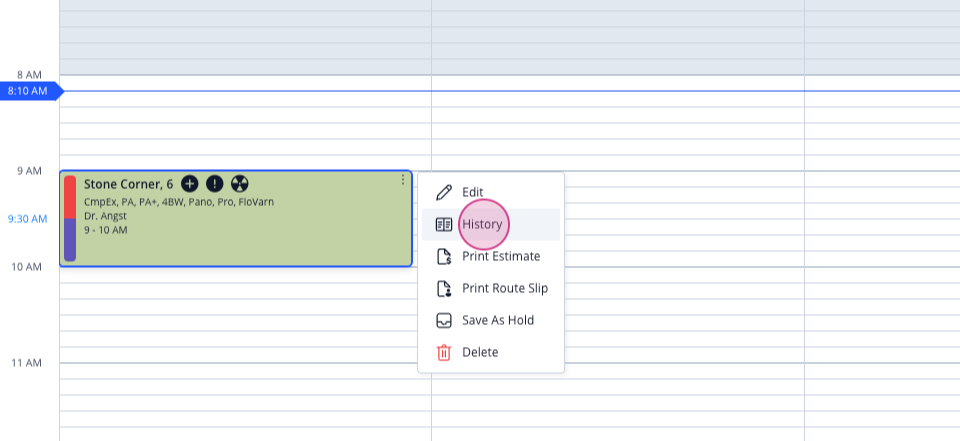This screenshot has height=441, width=960.
Task: Click the dollar document icon beside Print Estimate
Action: pos(443,256)
